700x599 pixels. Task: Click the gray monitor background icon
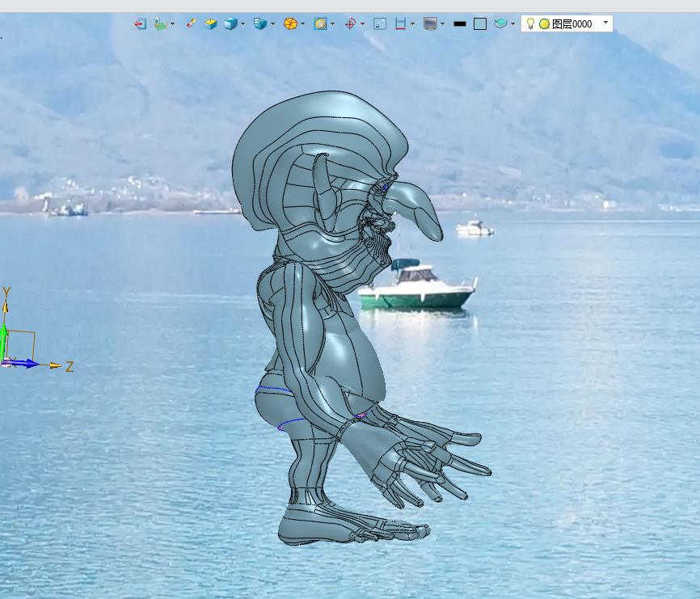coord(430,23)
